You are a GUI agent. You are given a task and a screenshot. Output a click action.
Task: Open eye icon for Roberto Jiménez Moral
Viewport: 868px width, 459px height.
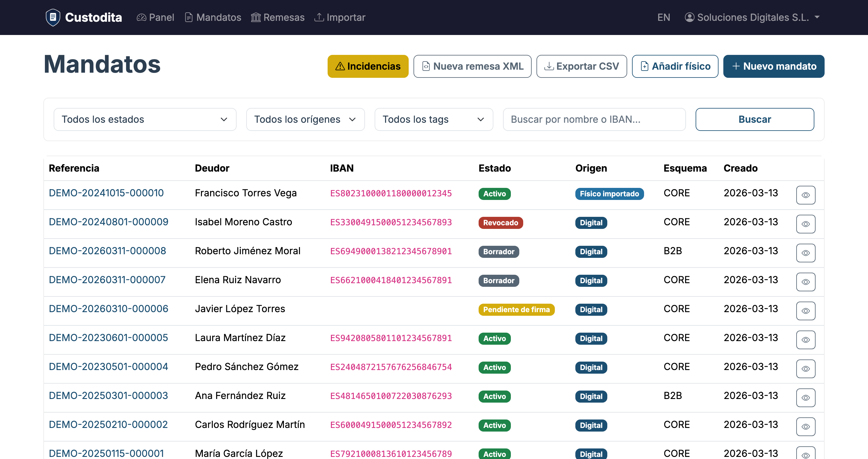pyautogui.click(x=805, y=253)
